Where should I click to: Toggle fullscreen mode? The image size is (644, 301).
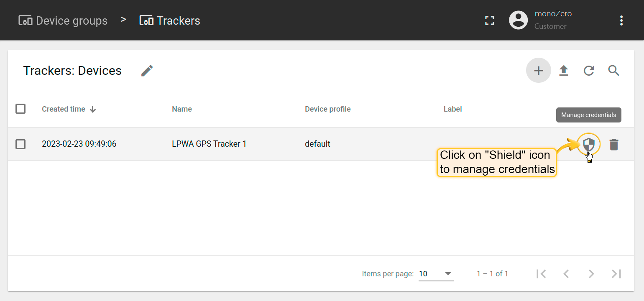(x=490, y=20)
